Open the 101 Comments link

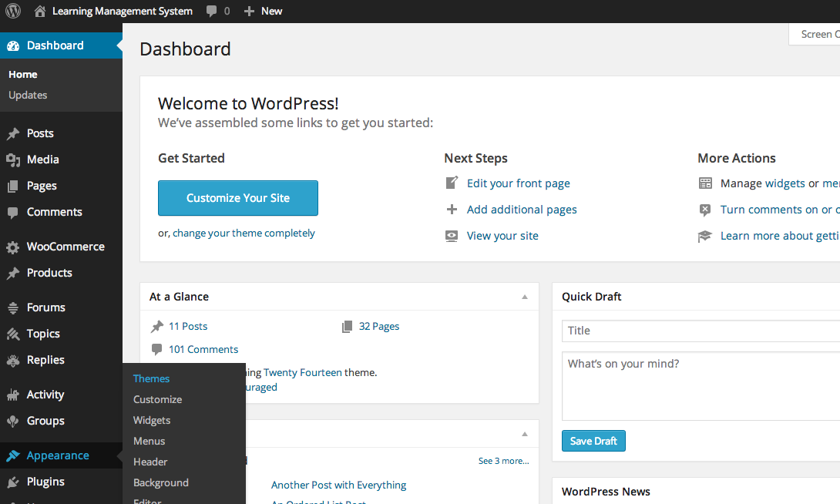203,349
